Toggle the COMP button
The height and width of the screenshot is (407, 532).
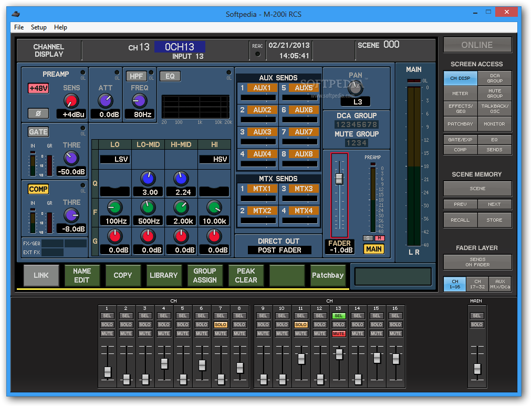(x=38, y=189)
